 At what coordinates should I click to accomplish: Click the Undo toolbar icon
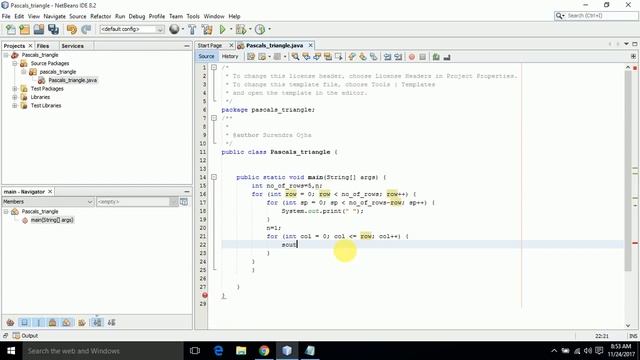[72, 29]
